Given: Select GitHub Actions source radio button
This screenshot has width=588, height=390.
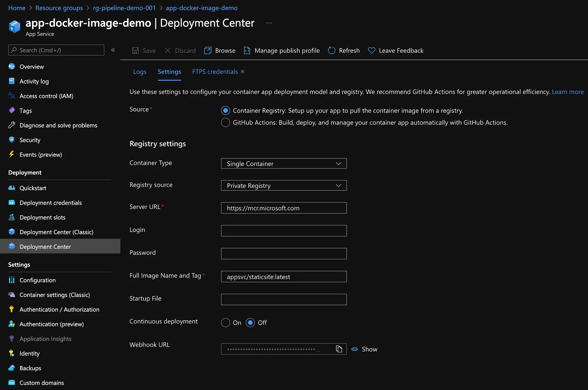Looking at the screenshot, I should [225, 122].
